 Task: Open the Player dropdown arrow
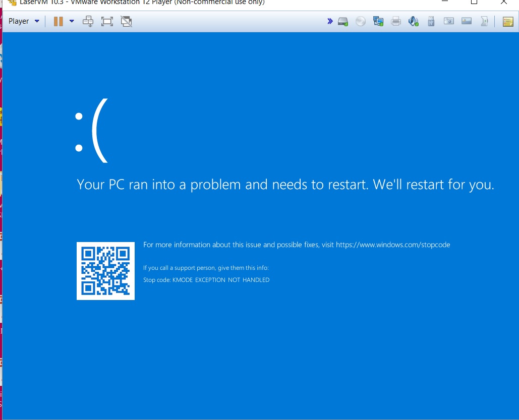pos(36,21)
